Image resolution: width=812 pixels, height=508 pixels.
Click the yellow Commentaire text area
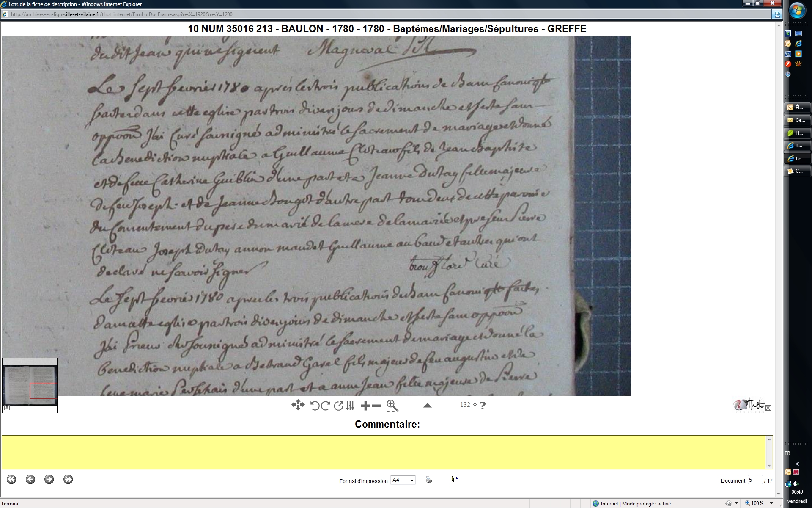click(x=384, y=452)
